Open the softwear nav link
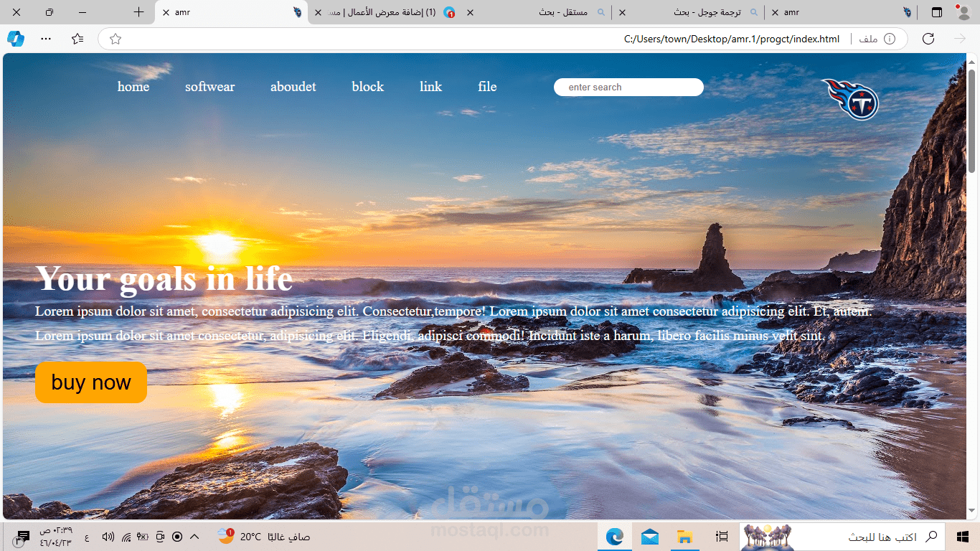This screenshot has height=551, width=980. pos(210,87)
